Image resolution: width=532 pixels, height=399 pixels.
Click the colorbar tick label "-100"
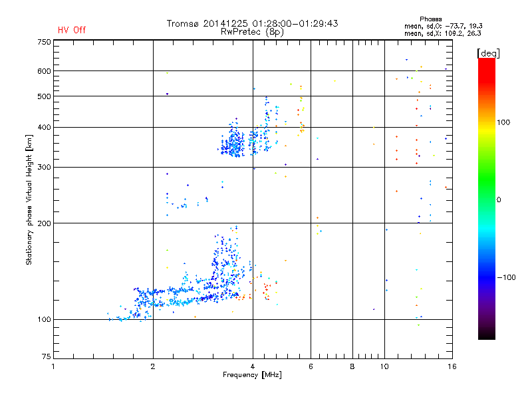(x=506, y=277)
